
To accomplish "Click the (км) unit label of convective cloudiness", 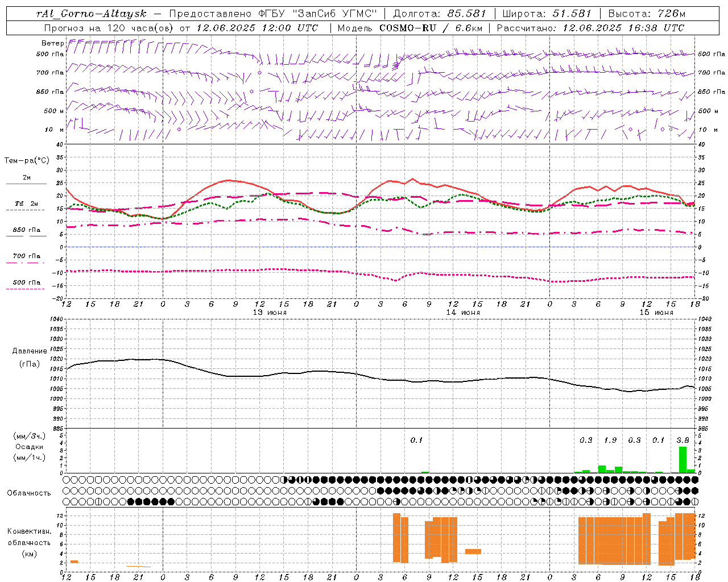I will tap(30, 554).
